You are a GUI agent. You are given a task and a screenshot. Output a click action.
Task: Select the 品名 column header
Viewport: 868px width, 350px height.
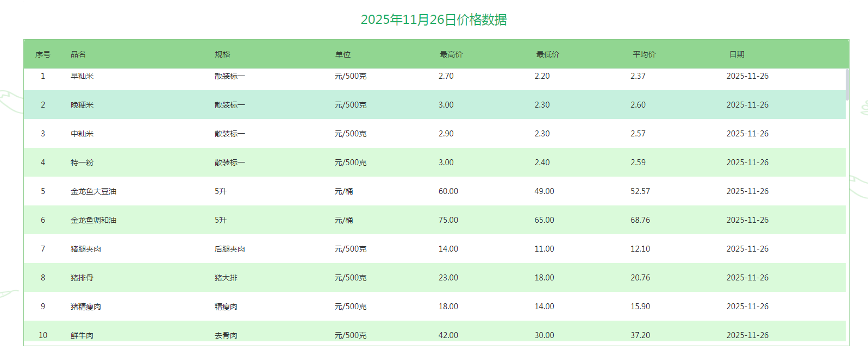78,54
